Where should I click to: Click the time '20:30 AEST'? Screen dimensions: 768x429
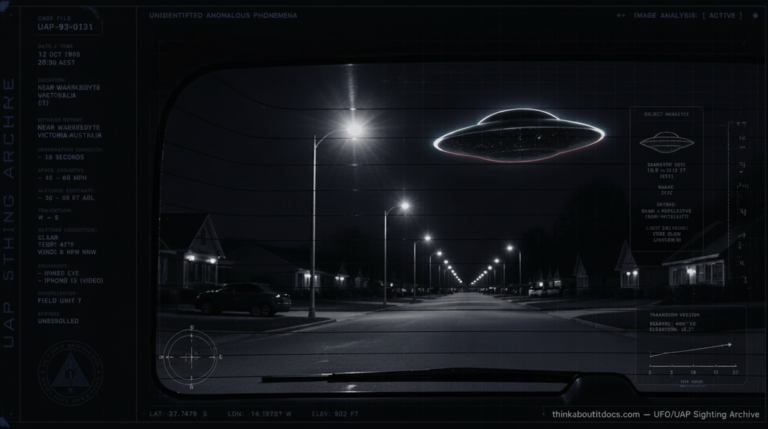click(x=56, y=63)
